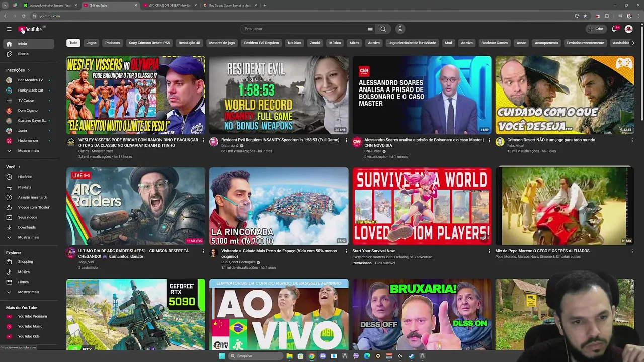Open the Inscrições section arrow

pos(29,70)
